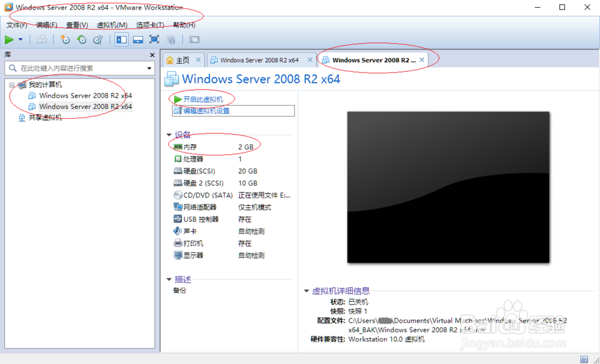Screen dimensions: 600x364
Task: Collapse the 我的计算机 tree node
Action: [x=11, y=85]
